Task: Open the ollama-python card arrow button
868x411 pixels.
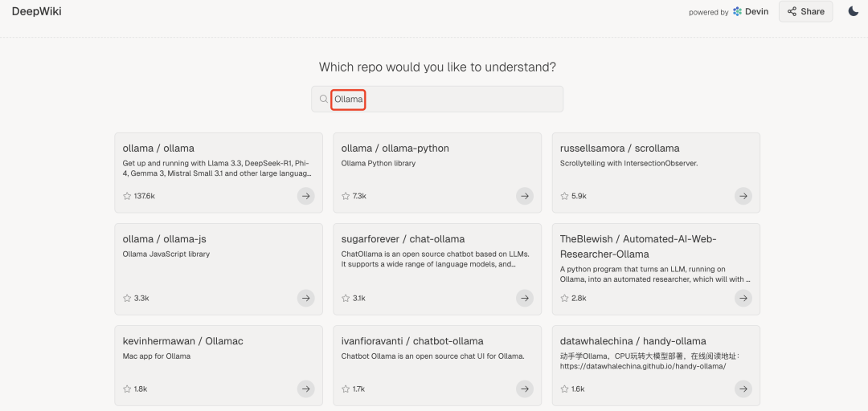Action: pos(525,196)
